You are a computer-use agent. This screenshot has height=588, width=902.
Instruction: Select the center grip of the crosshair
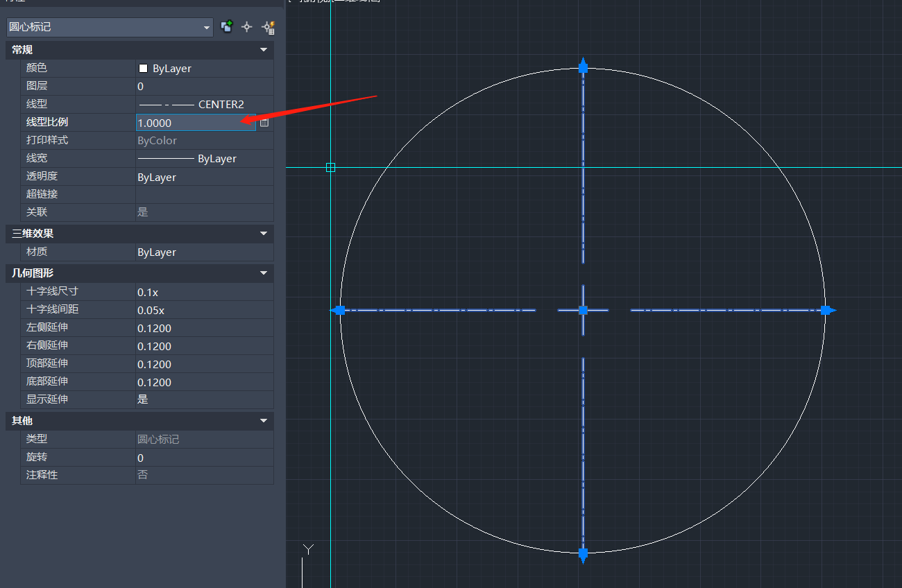[x=583, y=310]
